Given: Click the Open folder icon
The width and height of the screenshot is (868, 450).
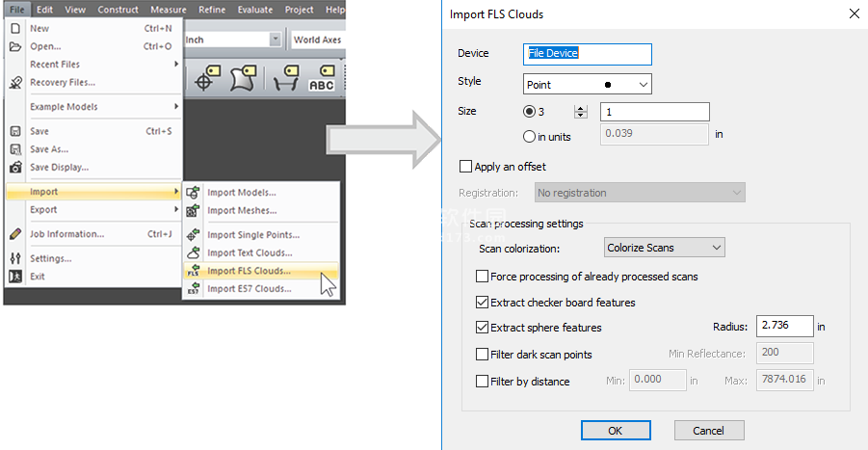Looking at the screenshot, I should [x=15, y=46].
